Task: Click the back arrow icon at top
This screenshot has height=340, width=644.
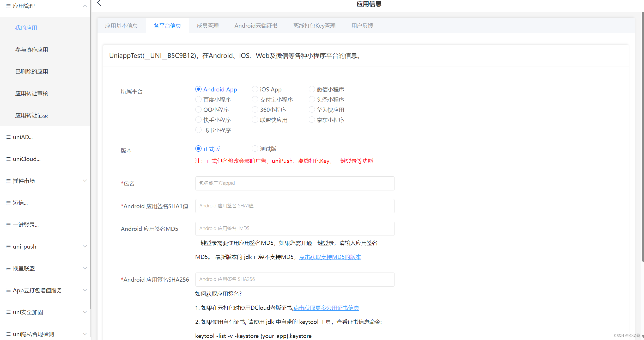Action: 99,3
